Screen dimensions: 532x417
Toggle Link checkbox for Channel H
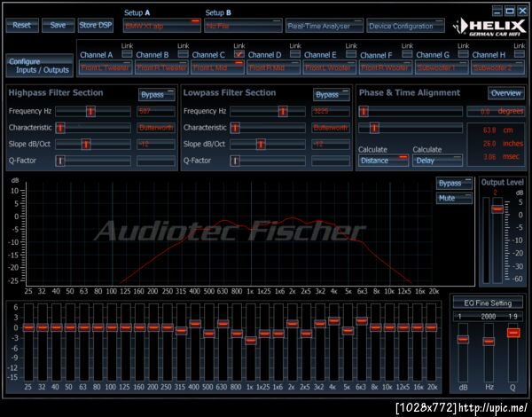point(519,53)
